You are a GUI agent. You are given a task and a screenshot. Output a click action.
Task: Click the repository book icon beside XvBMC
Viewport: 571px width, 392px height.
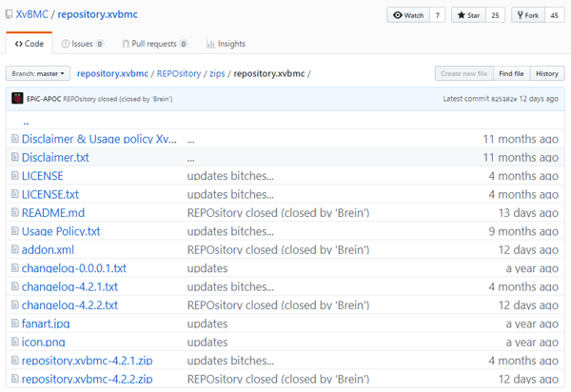[9, 14]
